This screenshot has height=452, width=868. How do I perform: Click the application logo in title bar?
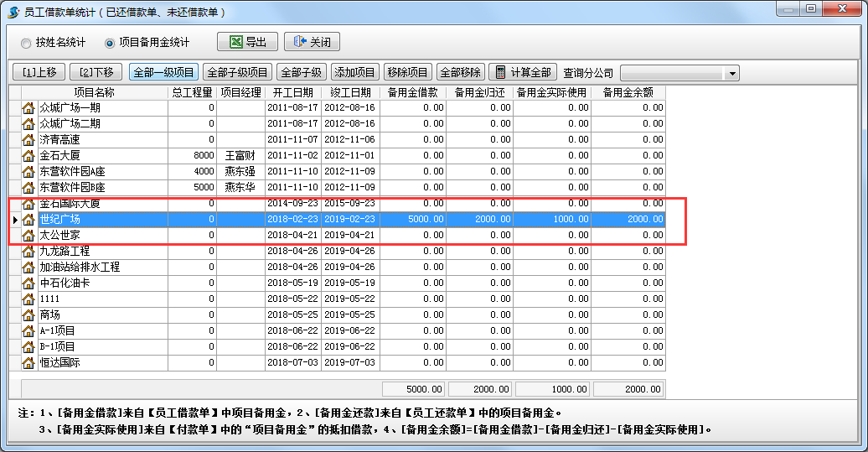[x=13, y=13]
